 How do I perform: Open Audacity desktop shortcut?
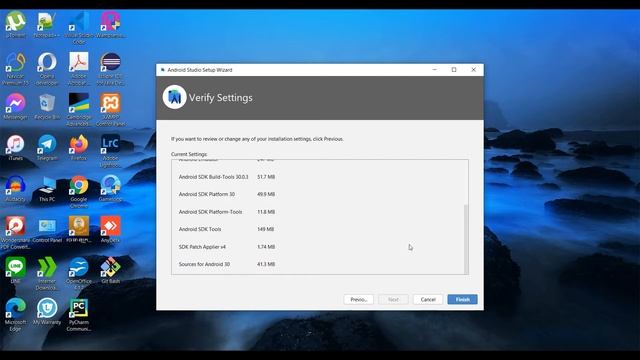click(x=16, y=189)
